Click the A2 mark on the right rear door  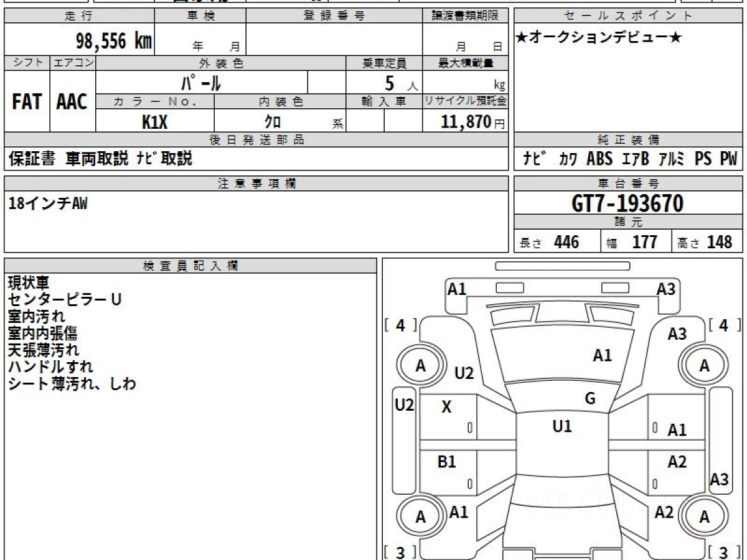(x=677, y=462)
